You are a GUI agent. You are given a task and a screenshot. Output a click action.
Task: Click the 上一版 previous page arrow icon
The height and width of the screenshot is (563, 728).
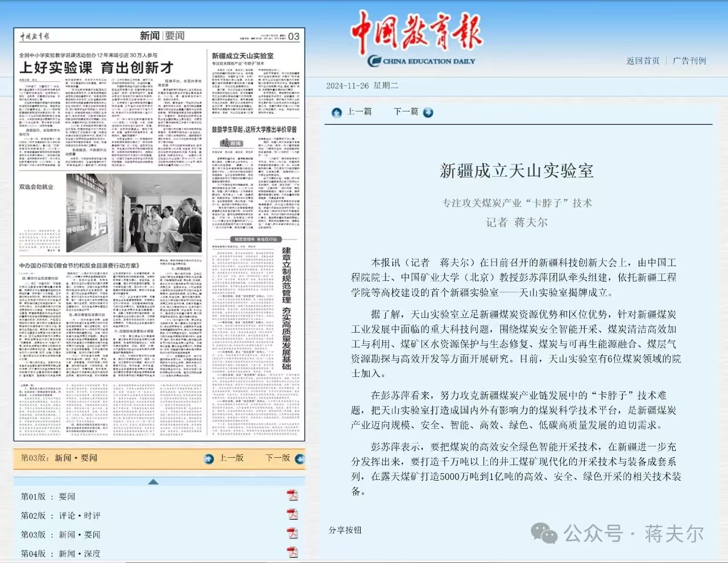(209, 458)
